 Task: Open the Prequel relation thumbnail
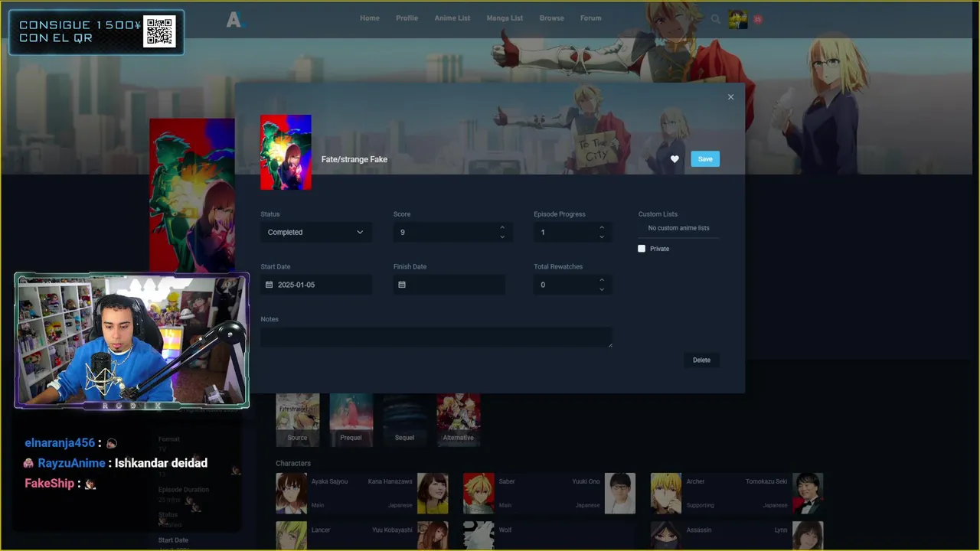(x=351, y=419)
